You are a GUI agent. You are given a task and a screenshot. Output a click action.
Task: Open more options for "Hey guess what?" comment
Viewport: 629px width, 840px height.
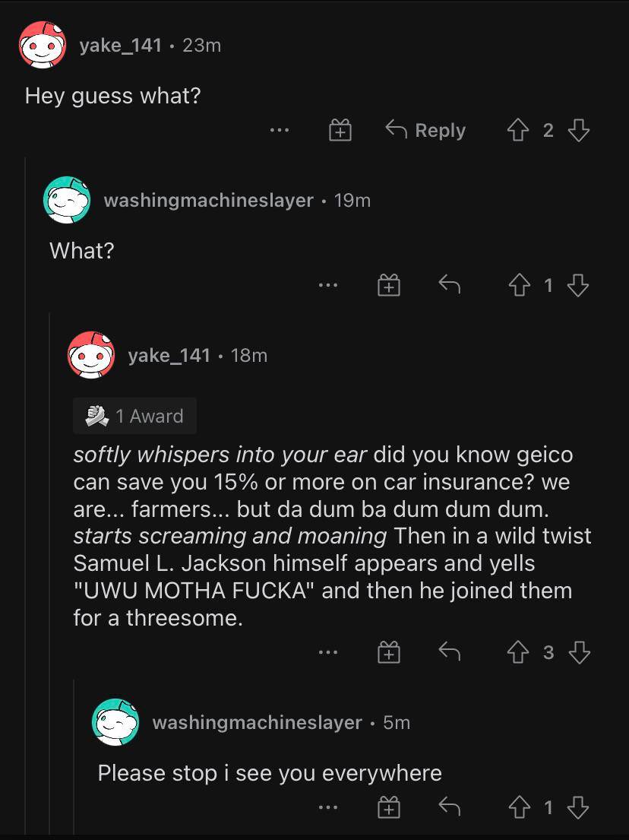pyautogui.click(x=280, y=130)
